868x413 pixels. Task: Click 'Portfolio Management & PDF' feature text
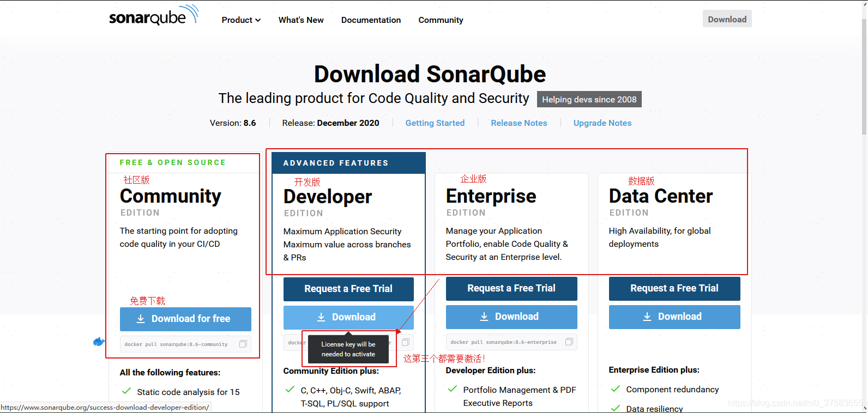(x=520, y=390)
